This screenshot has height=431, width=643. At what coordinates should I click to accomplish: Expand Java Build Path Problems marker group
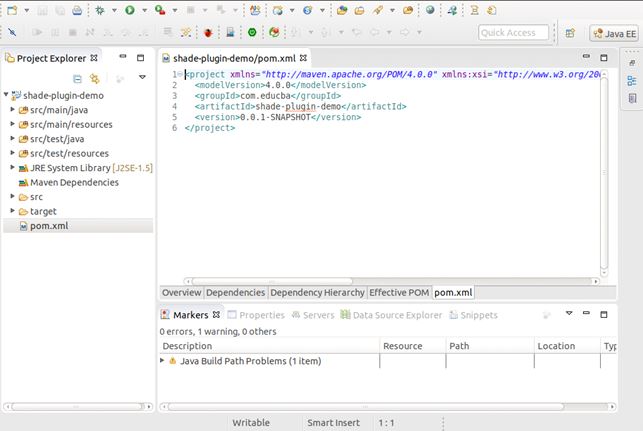pyautogui.click(x=162, y=360)
